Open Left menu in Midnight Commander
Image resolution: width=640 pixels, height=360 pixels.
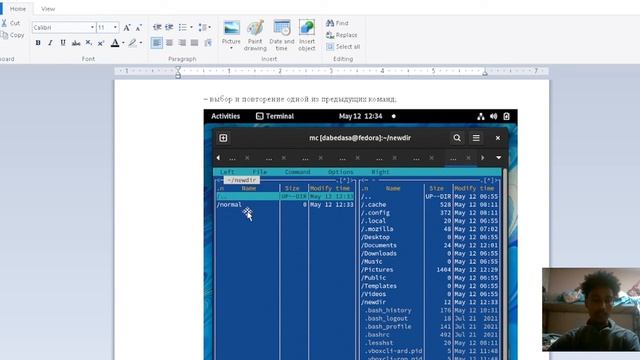coord(227,172)
